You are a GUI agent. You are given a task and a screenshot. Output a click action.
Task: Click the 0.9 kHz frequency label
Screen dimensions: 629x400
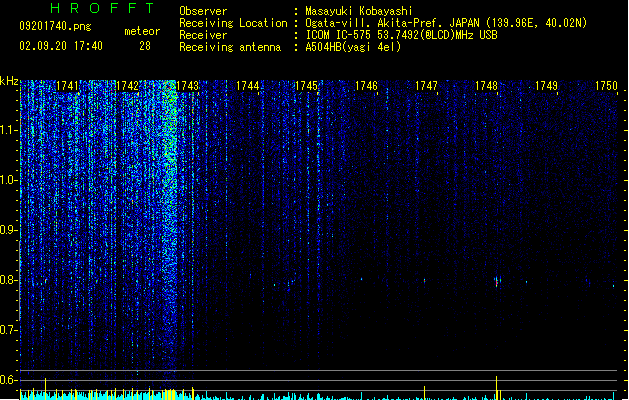point(8,230)
